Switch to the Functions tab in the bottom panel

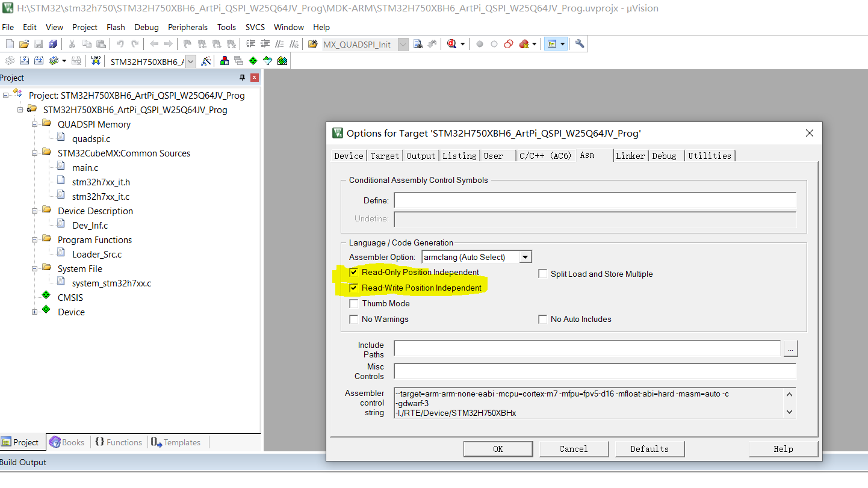[118, 442]
